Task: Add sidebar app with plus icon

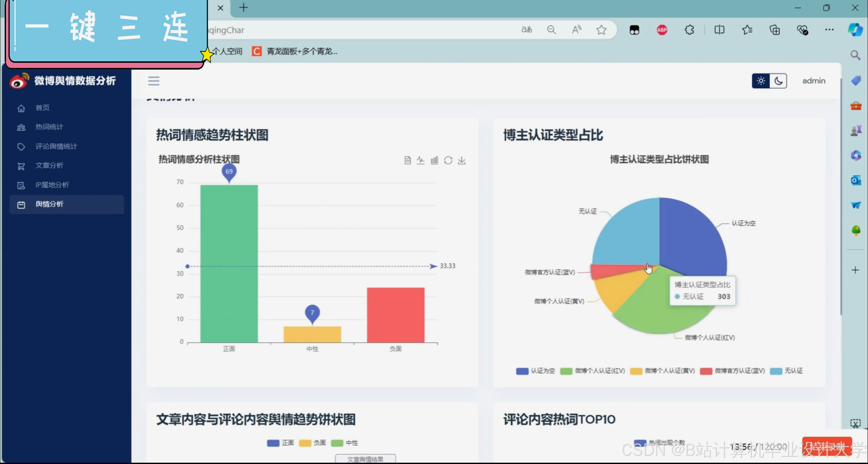Action: tap(855, 270)
